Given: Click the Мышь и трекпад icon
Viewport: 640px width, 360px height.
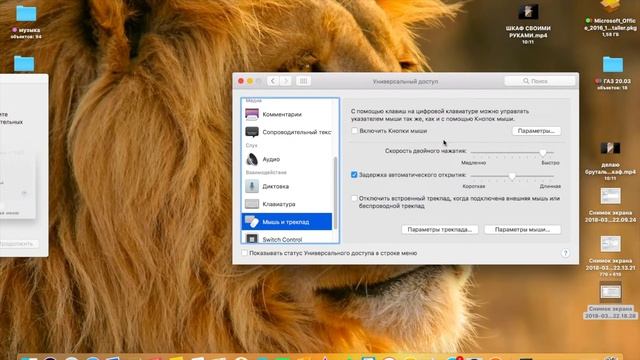Looking at the screenshot, I should (x=252, y=222).
